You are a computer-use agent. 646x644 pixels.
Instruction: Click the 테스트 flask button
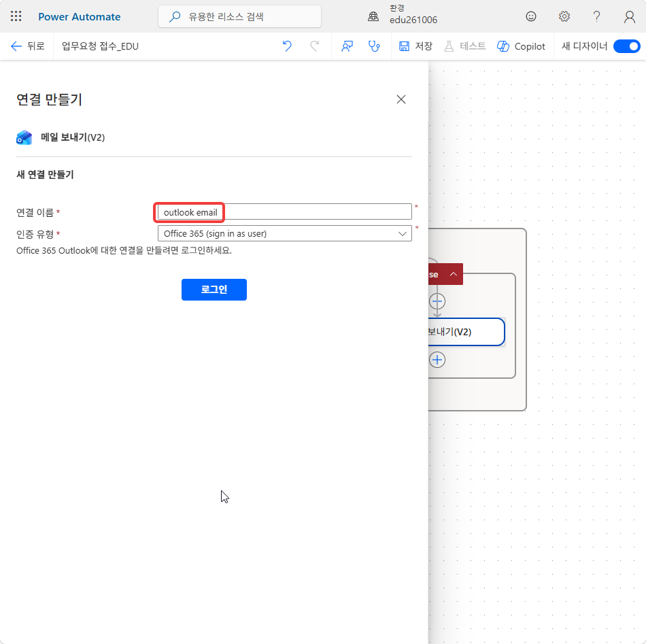click(x=464, y=46)
